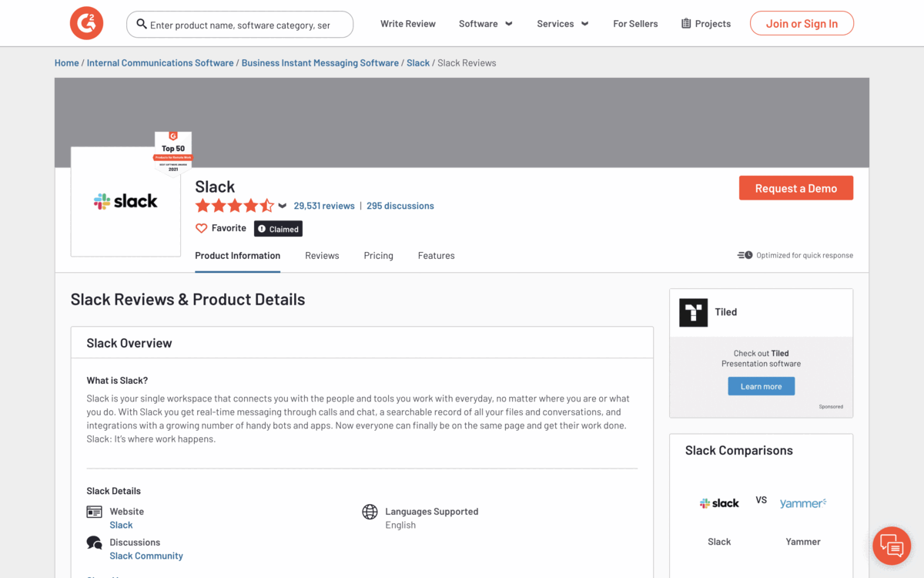
Task: Focus the product search input field
Action: click(240, 25)
